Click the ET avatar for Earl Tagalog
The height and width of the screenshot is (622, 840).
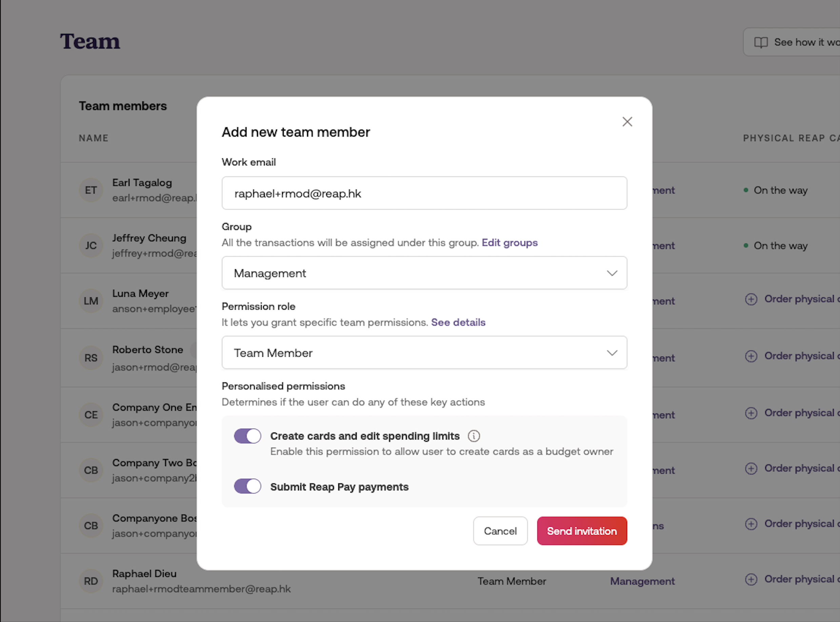91,190
